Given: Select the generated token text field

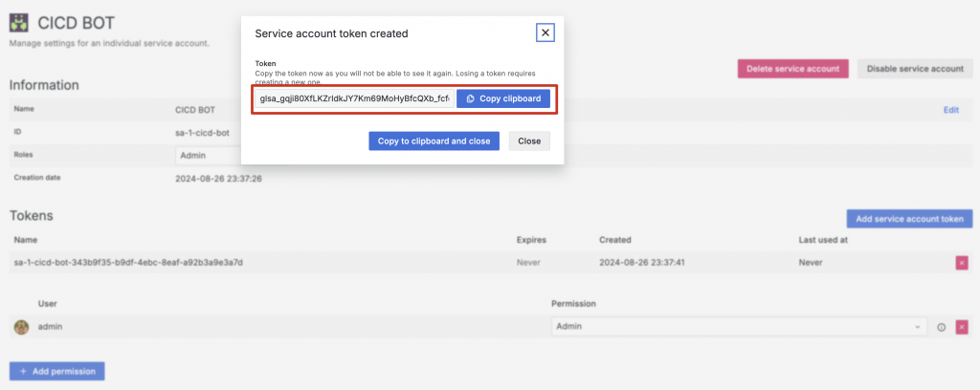Looking at the screenshot, I should coord(354,98).
